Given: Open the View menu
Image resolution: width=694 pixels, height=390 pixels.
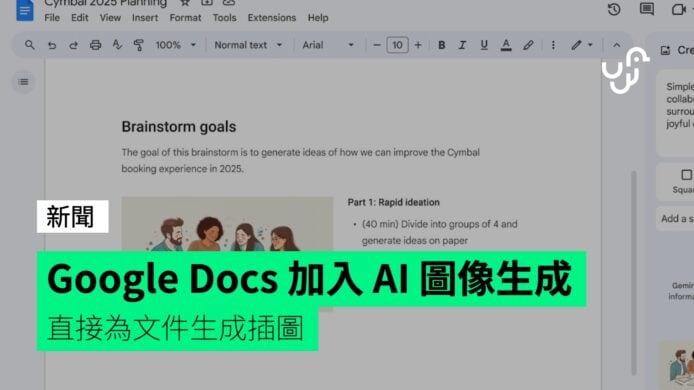Looking at the screenshot, I should (x=110, y=18).
